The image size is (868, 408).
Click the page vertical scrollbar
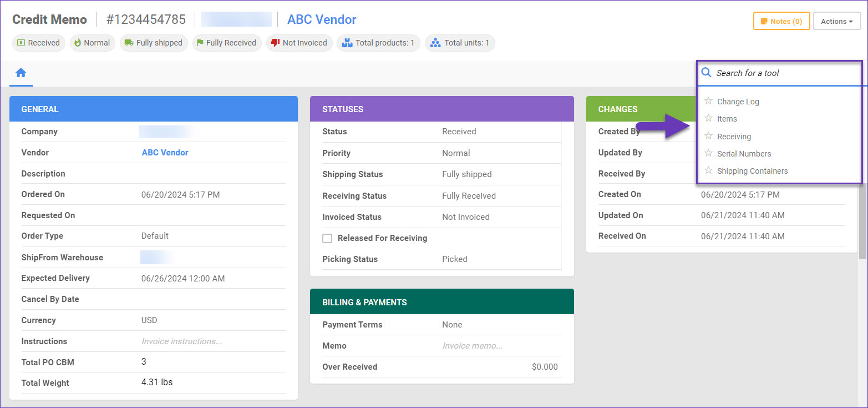pos(861,222)
